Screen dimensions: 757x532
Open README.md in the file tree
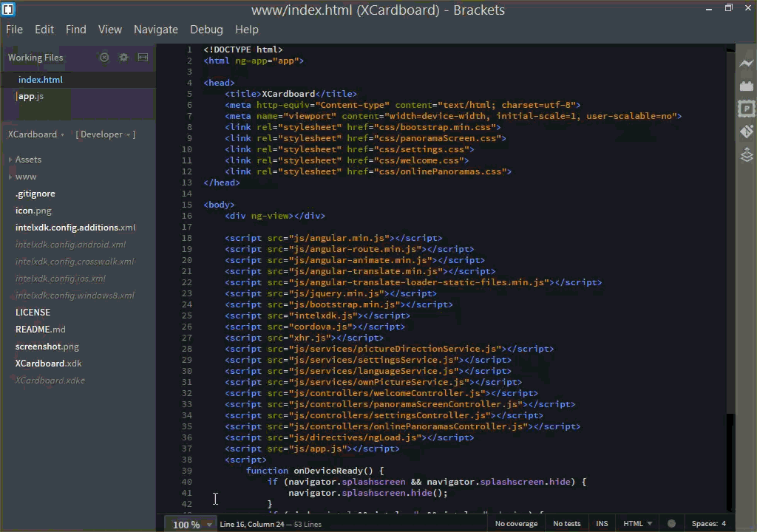click(41, 330)
